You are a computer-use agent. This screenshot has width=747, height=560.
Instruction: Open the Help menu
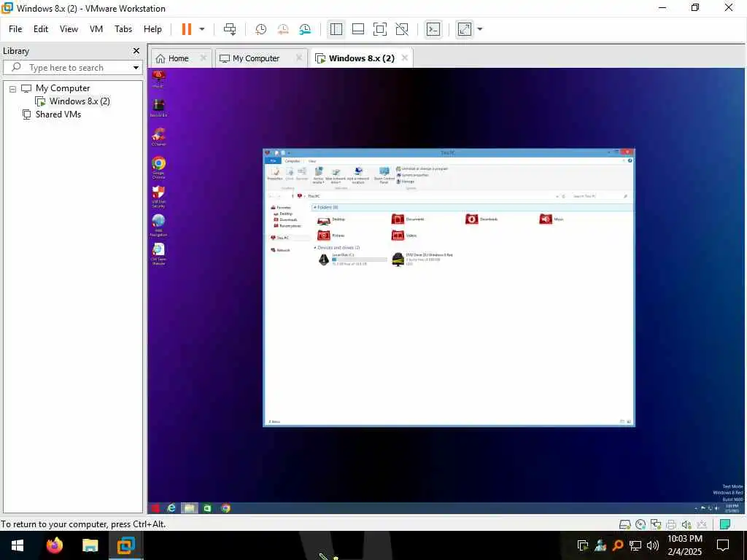[152, 29]
